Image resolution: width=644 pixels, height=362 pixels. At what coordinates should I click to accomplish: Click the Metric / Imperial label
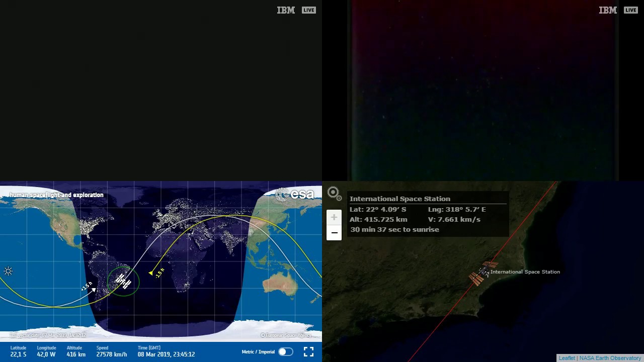(258, 352)
